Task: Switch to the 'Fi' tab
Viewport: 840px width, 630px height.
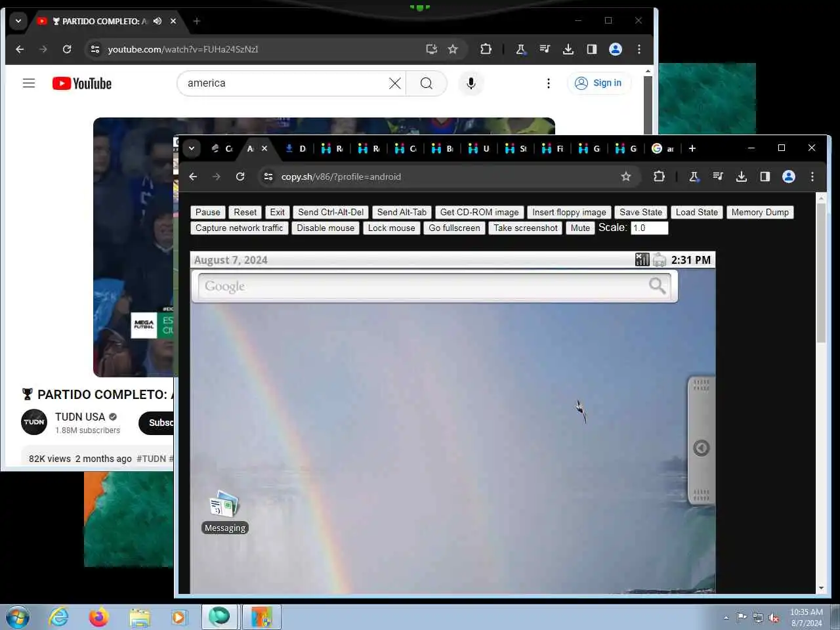Action: [553, 148]
